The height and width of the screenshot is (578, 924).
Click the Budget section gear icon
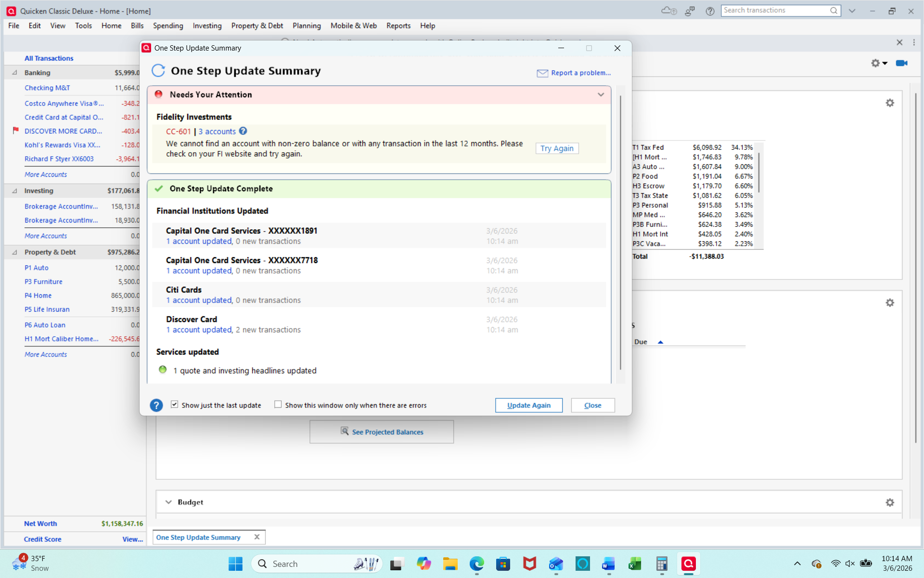click(890, 502)
